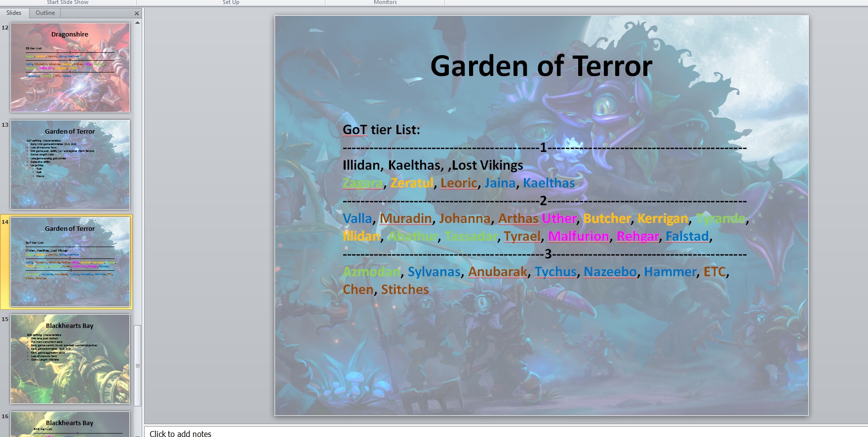Click the green word Azmodan
This screenshot has height=437, width=868.
pos(372,272)
